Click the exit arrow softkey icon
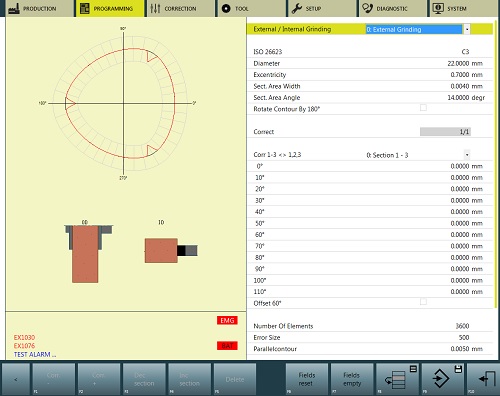Viewport: 500px width, 396px height. point(483,379)
